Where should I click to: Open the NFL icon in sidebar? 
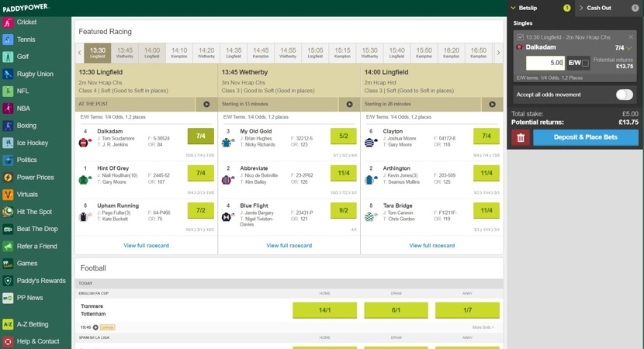point(8,92)
